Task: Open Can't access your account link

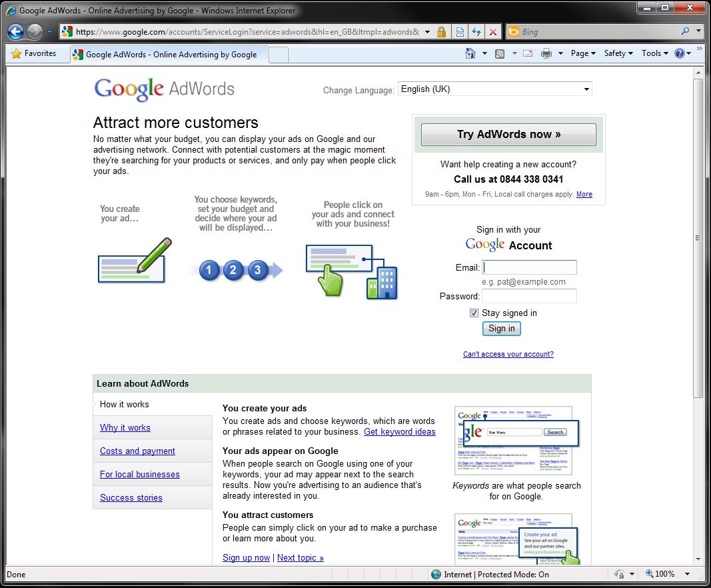Action: (508, 355)
